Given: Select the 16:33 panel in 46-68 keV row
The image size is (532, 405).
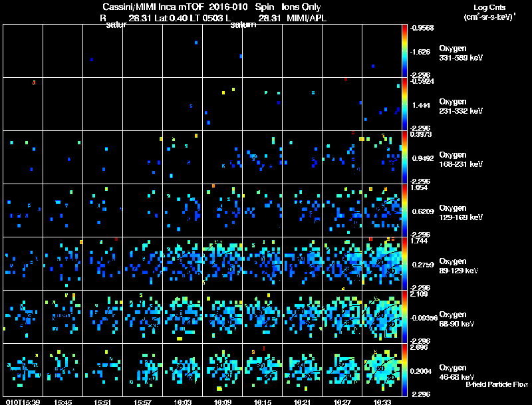Looking at the screenshot, I should (382, 370).
